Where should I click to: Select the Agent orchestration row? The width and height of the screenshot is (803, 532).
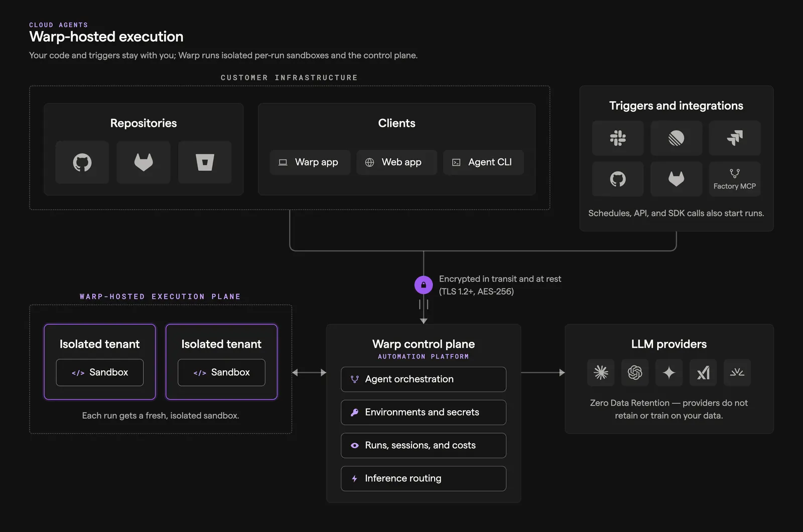[424, 379]
